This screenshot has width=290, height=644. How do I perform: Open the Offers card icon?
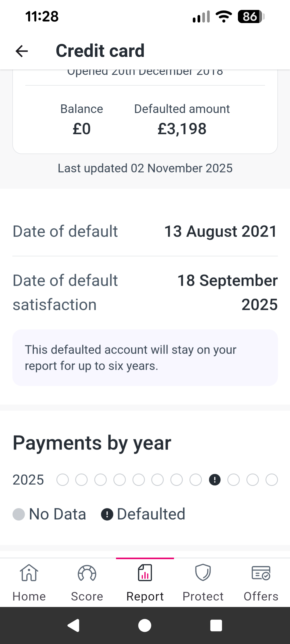(x=261, y=573)
